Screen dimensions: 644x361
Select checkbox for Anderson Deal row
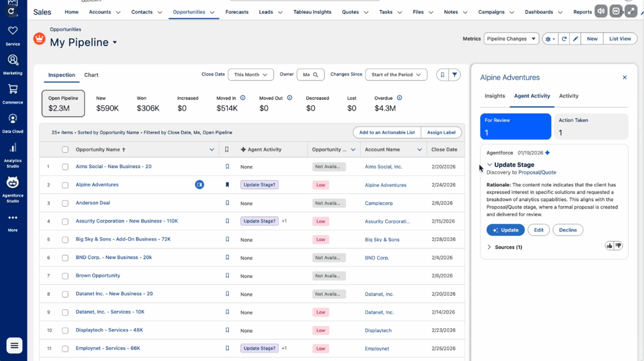click(65, 203)
